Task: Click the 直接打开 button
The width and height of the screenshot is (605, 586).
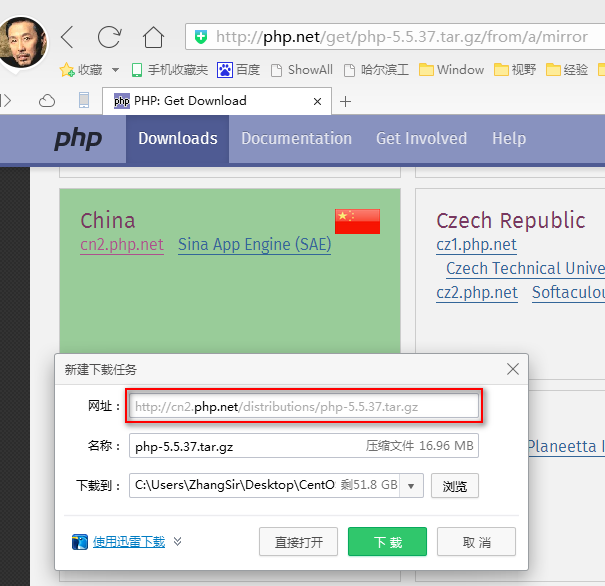Action: [299, 542]
